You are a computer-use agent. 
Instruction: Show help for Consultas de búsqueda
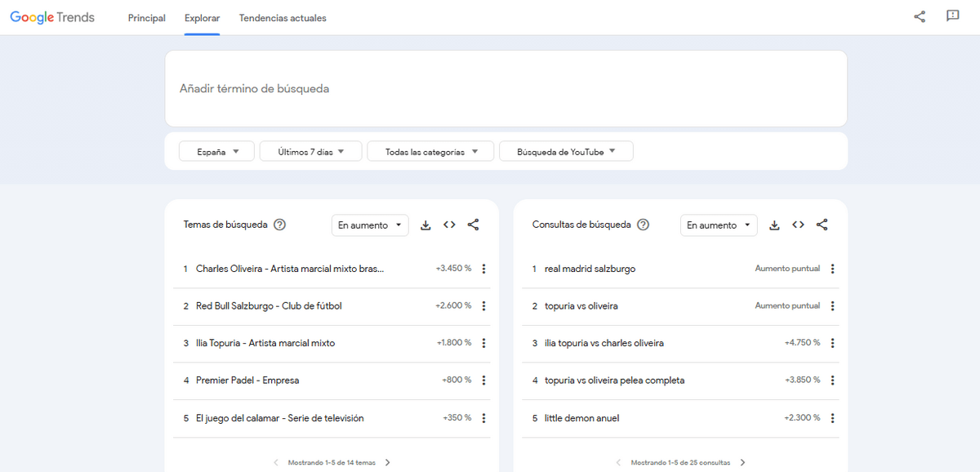pos(643,225)
